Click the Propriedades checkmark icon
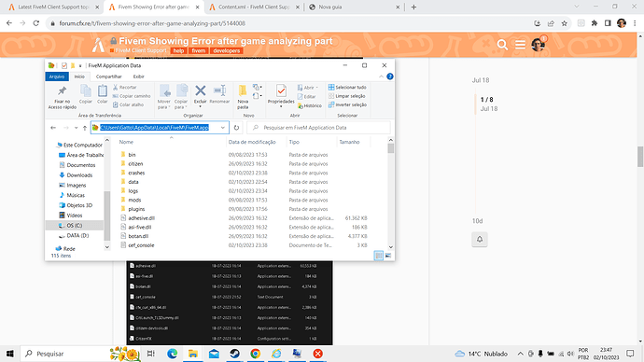The height and width of the screenshot is (362, 644). click(281, 90)
